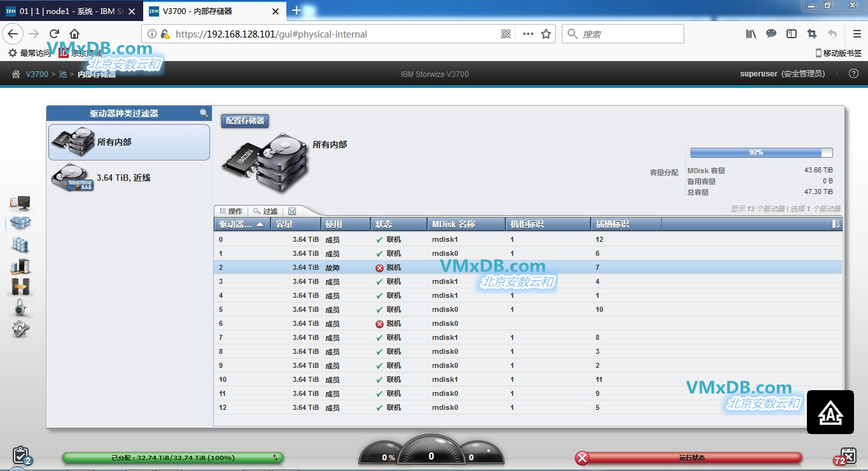This screenshot has height=471, width=868.
Task: Click 最常访问 bookmark
Action: 30,53
